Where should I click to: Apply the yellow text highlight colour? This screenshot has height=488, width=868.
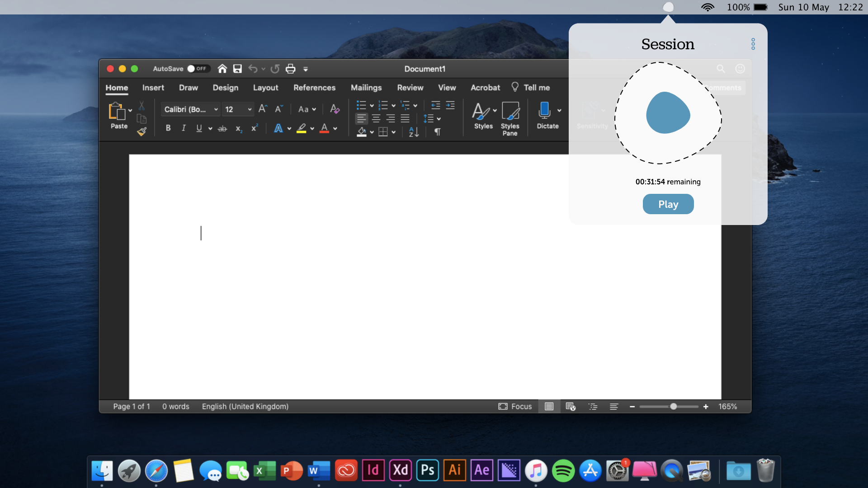(x=302, y=129)
